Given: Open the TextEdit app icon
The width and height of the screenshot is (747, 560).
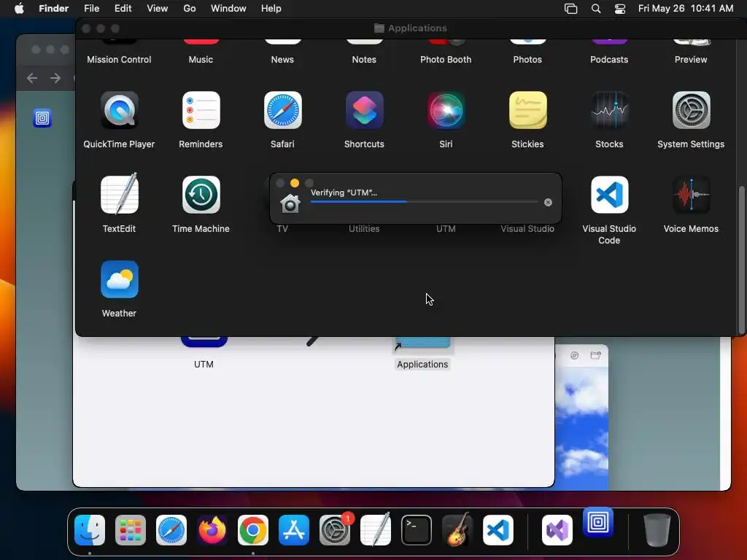Looking at the screenshot, I should coord(119,195).
